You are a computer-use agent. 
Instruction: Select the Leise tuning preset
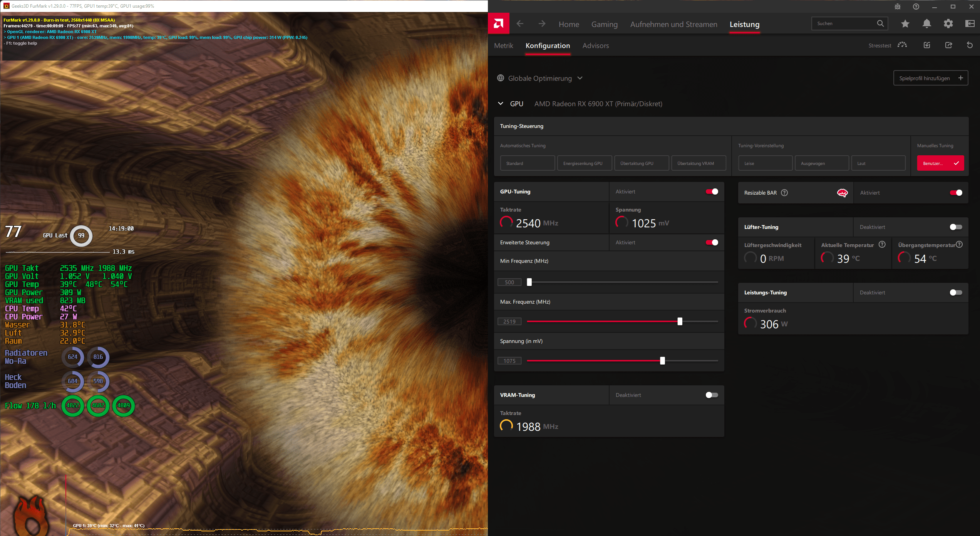click(765, 163)
